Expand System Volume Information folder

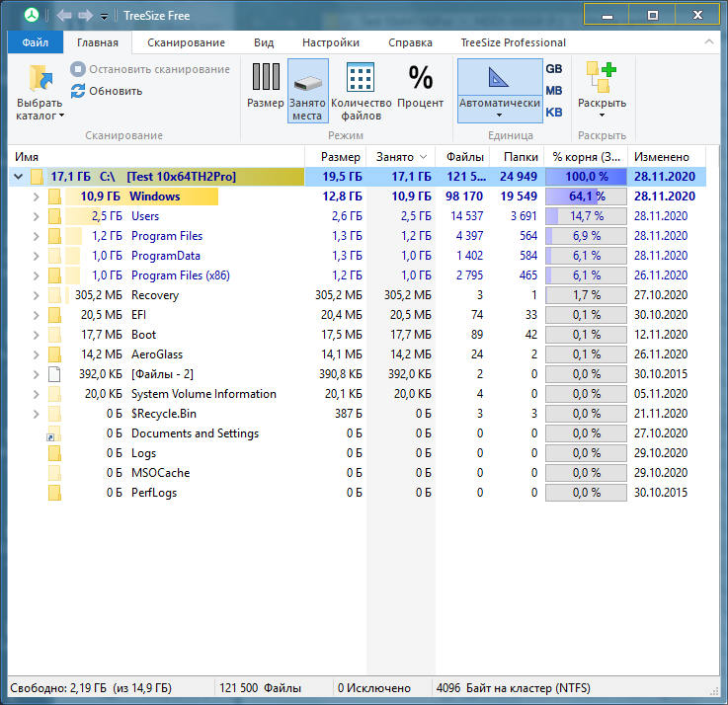(x=36, y=394)
